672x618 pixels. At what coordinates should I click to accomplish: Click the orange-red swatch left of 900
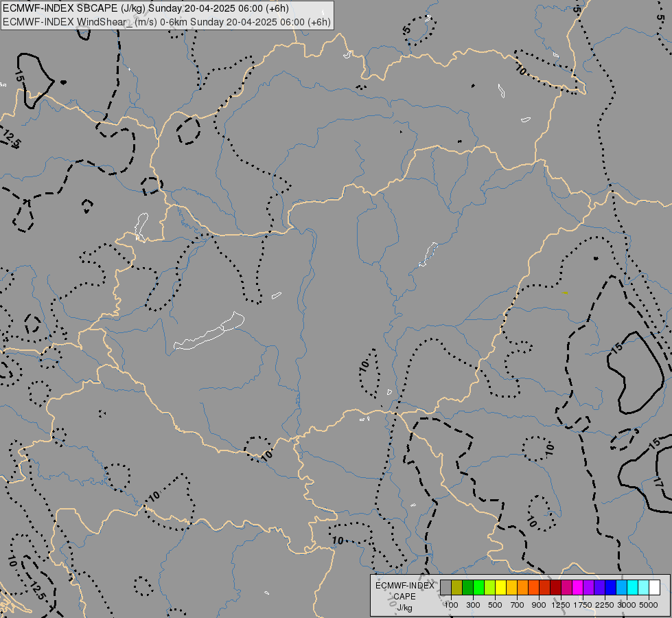(533, 587)
